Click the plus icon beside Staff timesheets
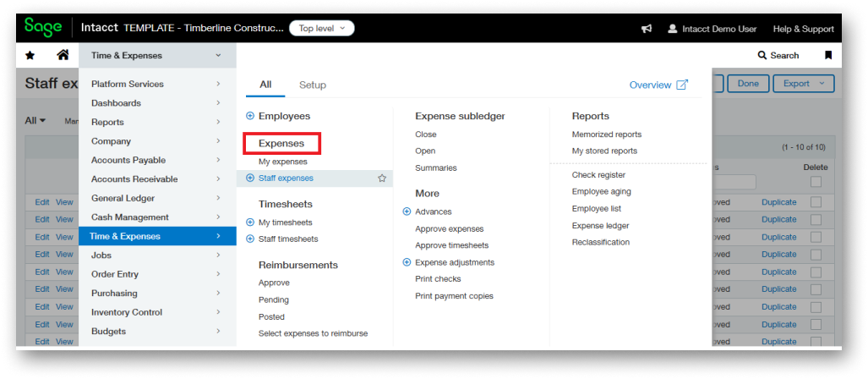Screen dimensions: 868x379 click(x=249, y=239)
